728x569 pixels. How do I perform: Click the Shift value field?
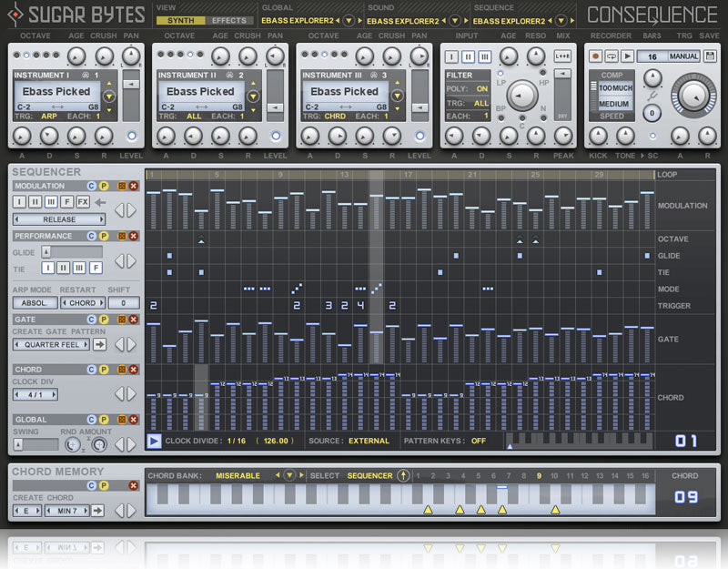[124, 303]
